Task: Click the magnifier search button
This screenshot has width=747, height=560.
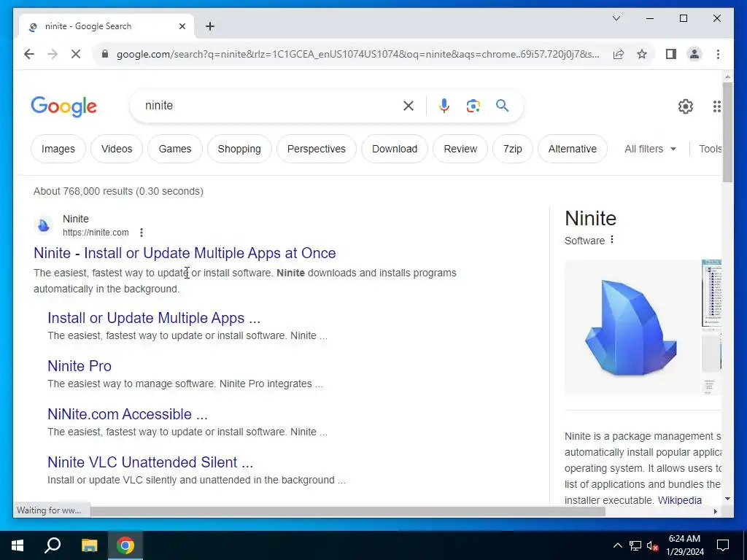Action: (x=502, y=106)
